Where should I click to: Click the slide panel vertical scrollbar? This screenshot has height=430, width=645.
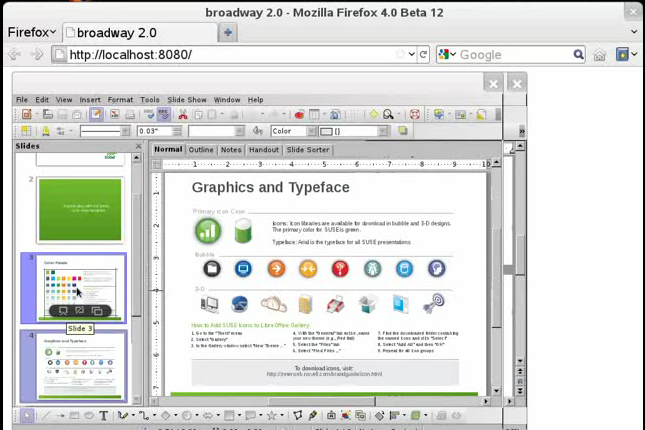[x=137, y=278]
